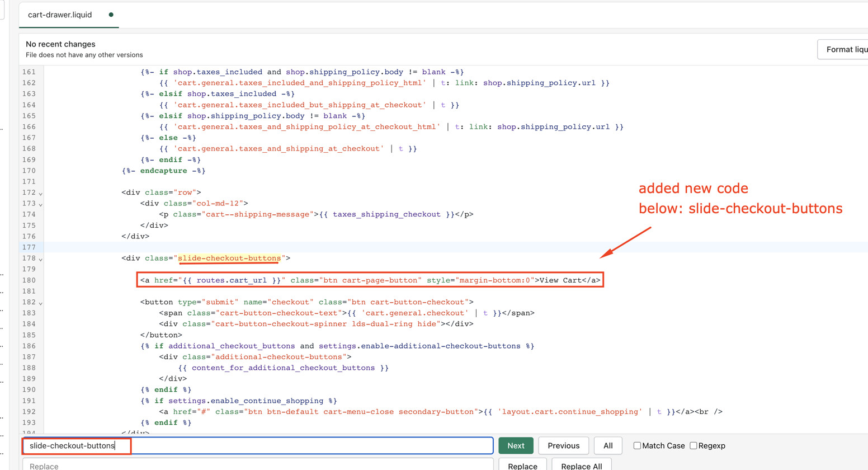Click the highlighted slide-checkout-buttons class match

(x=229, y=258)
